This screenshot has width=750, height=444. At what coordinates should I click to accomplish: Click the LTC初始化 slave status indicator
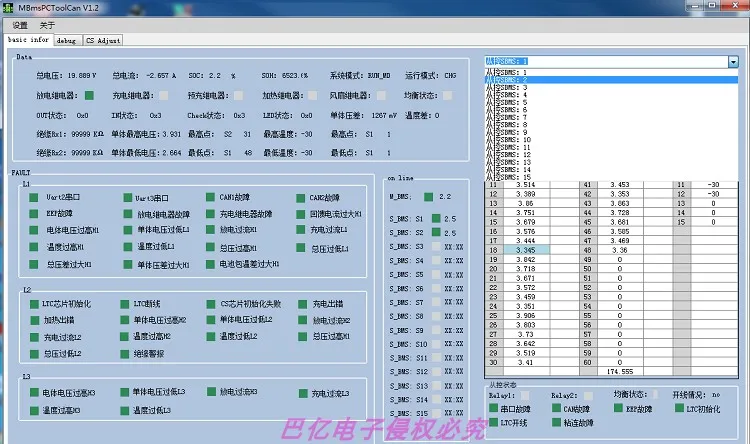tap(679, 408)
